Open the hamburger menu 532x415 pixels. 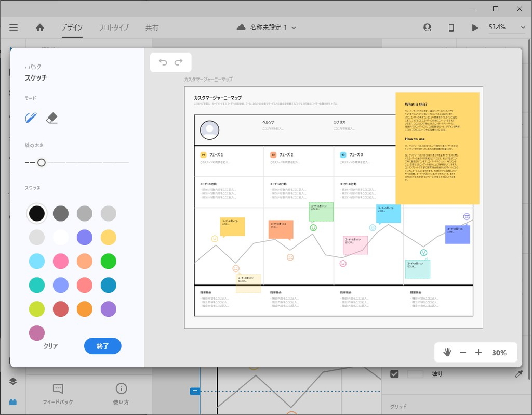click(14, 28)
